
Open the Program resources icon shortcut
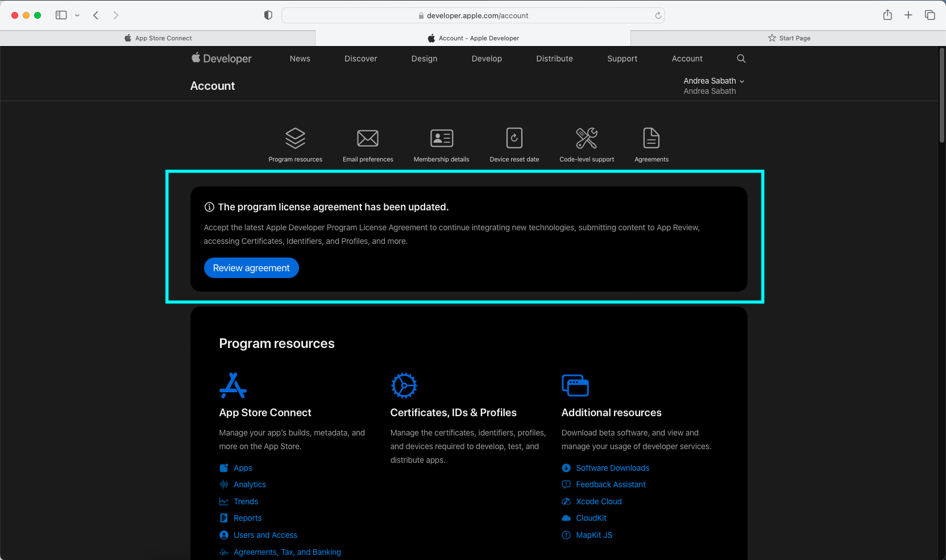tap(295, 138)
